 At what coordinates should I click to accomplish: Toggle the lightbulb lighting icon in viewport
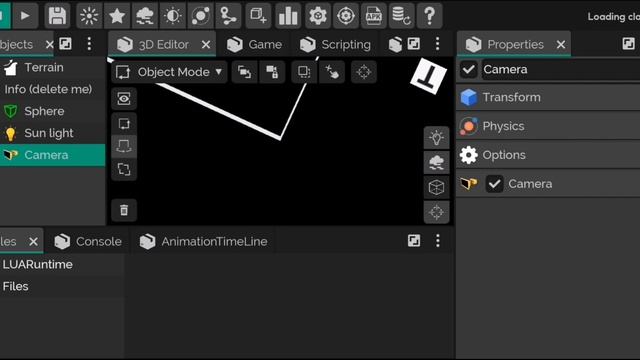coord(436,138)
